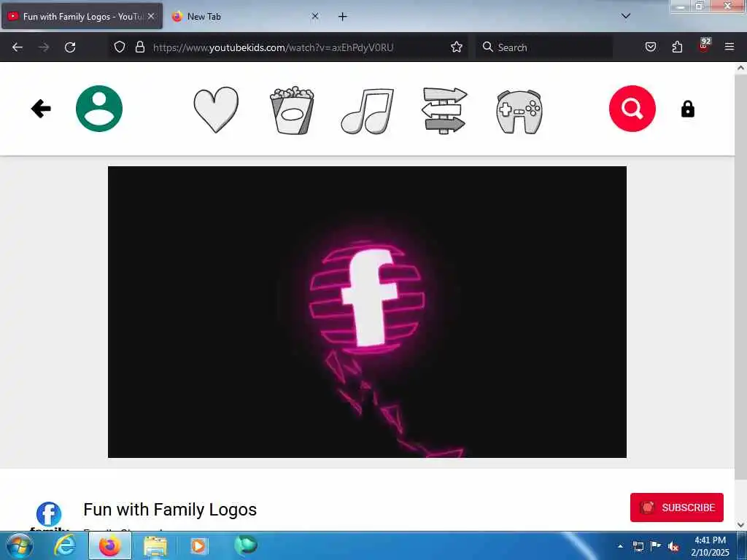
Task: Click the page scrollbar down arrow
Action: pyautogui.click(x=741, y=525)
